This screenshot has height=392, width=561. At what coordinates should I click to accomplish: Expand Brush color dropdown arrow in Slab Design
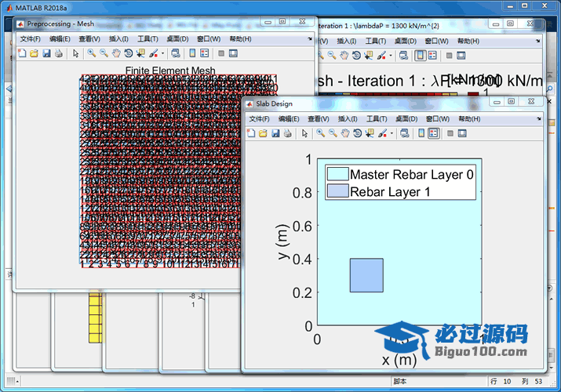point(391,134)
